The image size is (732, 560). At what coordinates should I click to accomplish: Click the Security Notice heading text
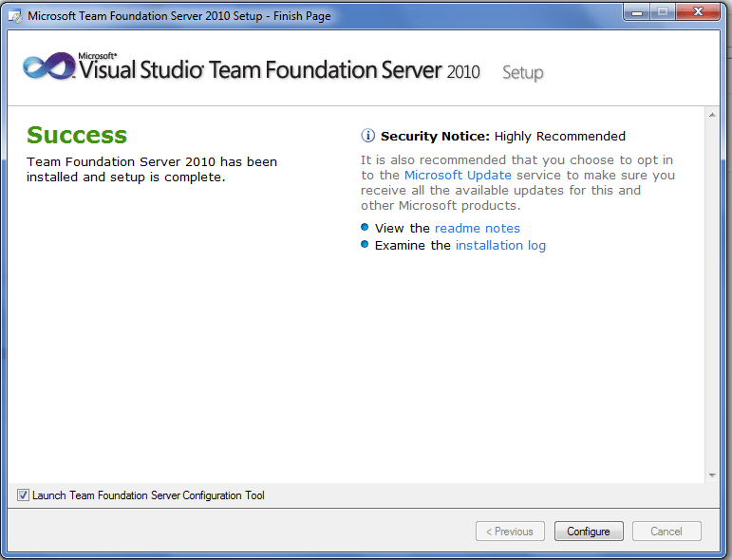[x=503, y=137]
